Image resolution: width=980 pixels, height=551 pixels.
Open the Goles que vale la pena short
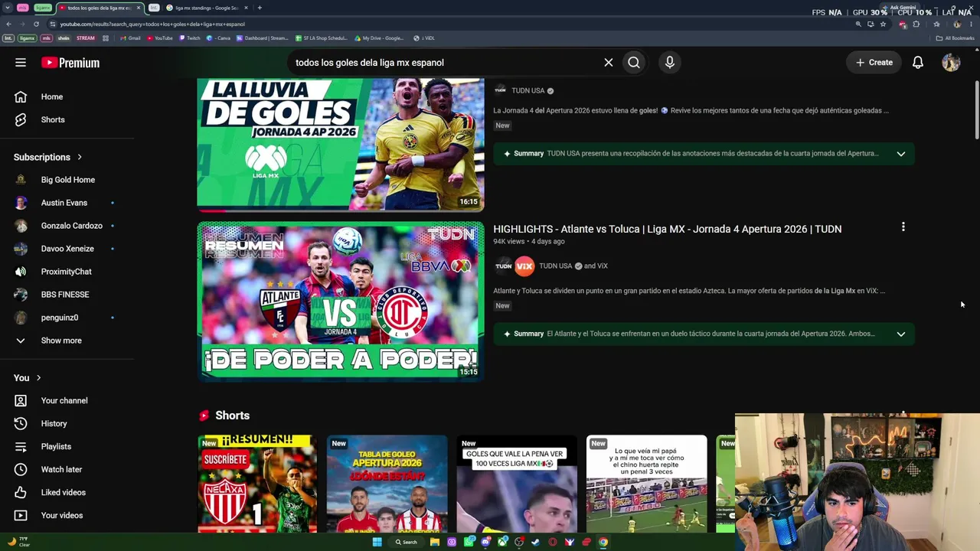[x=517, y=484]
